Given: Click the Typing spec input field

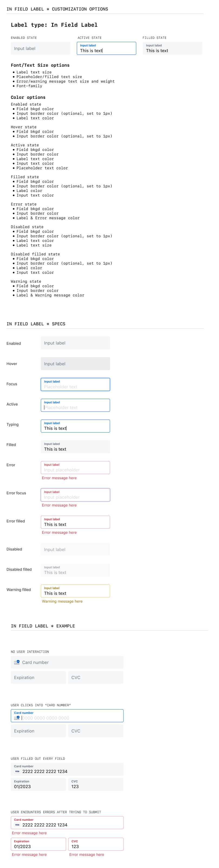Looking at the screenshot, I should (75, 426).
